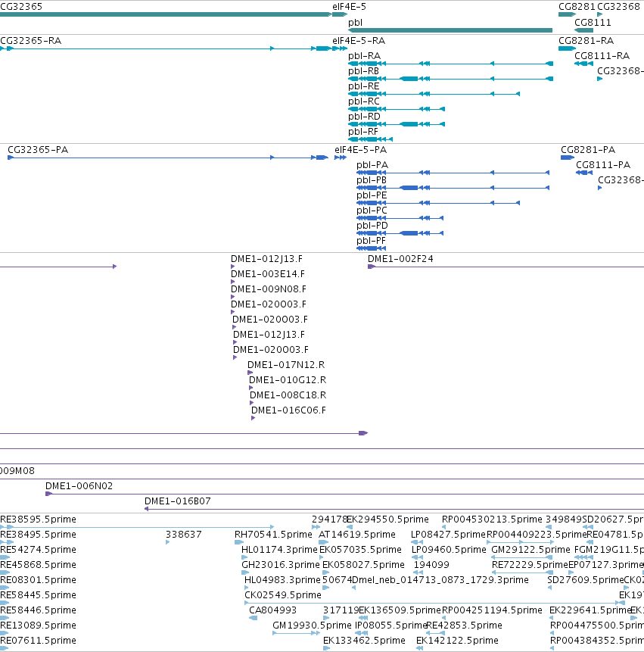The image size is (644, 652).
Task: Select the DME1-016C06.F clone end
Action: 253,418
